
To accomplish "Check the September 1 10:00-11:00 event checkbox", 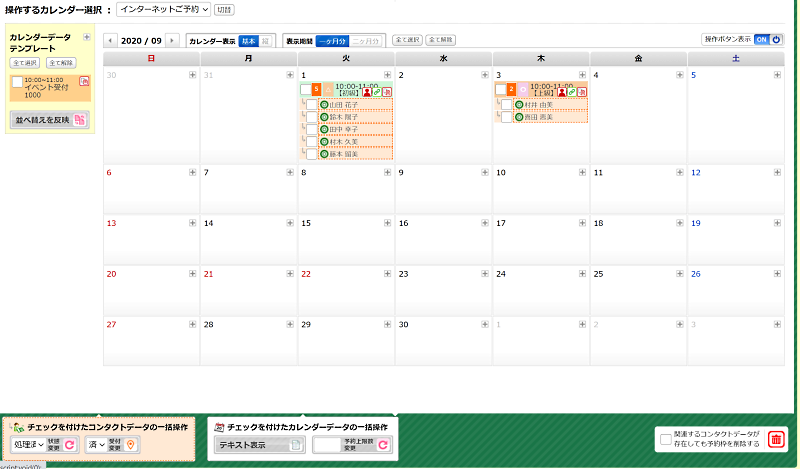I will pyautogui.click(x=306, y=90).
